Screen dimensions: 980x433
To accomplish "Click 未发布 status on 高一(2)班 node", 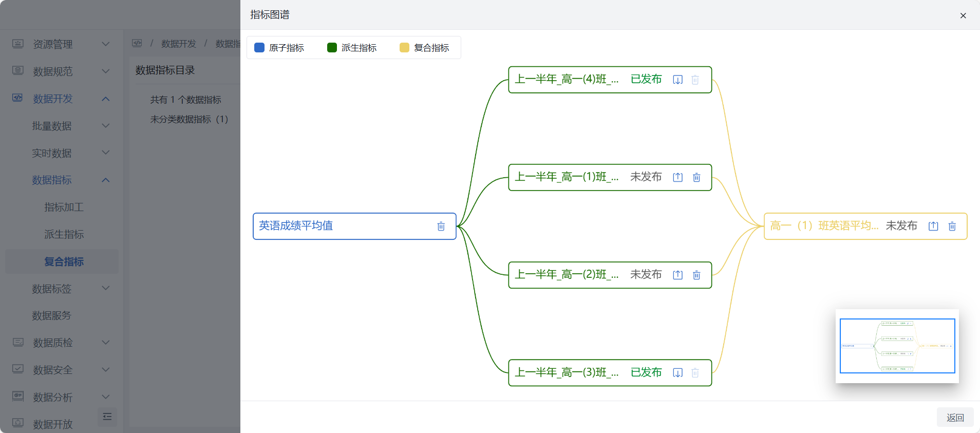I will point(646,274).
